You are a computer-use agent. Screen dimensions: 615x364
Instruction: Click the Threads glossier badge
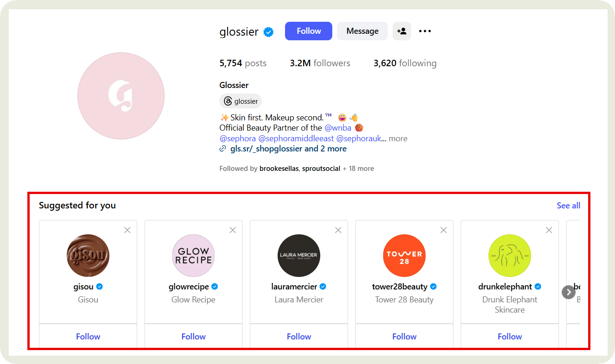(241, 101)
